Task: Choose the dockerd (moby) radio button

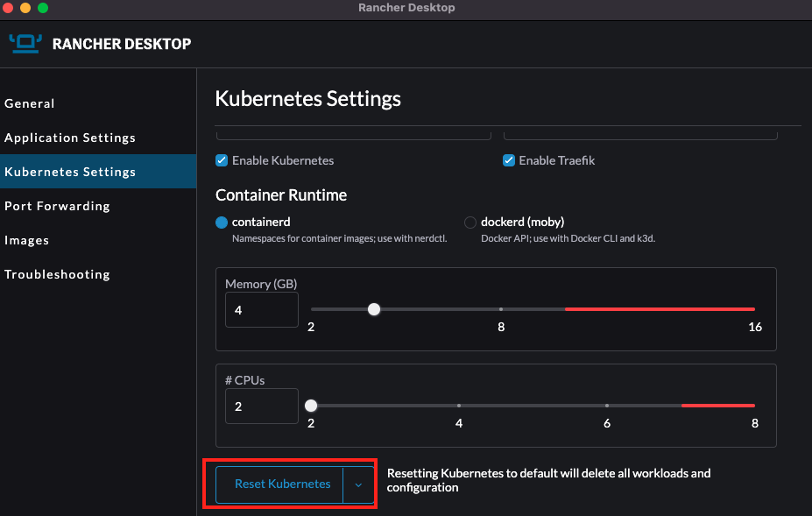Action: tap(470, 223)
